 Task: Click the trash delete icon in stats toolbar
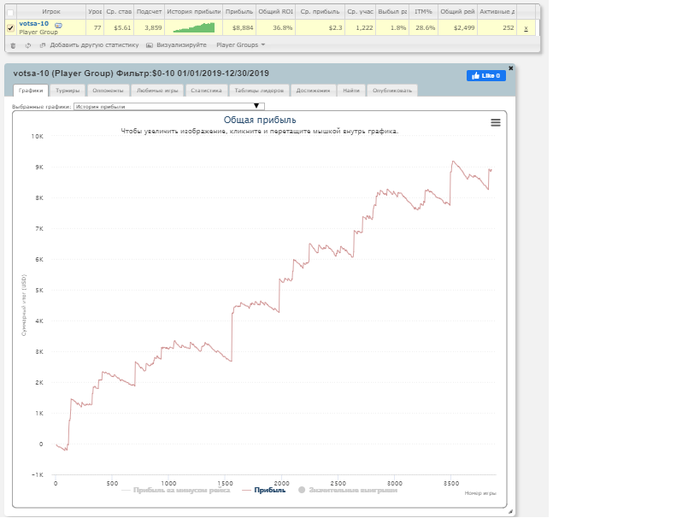point(13,46)
